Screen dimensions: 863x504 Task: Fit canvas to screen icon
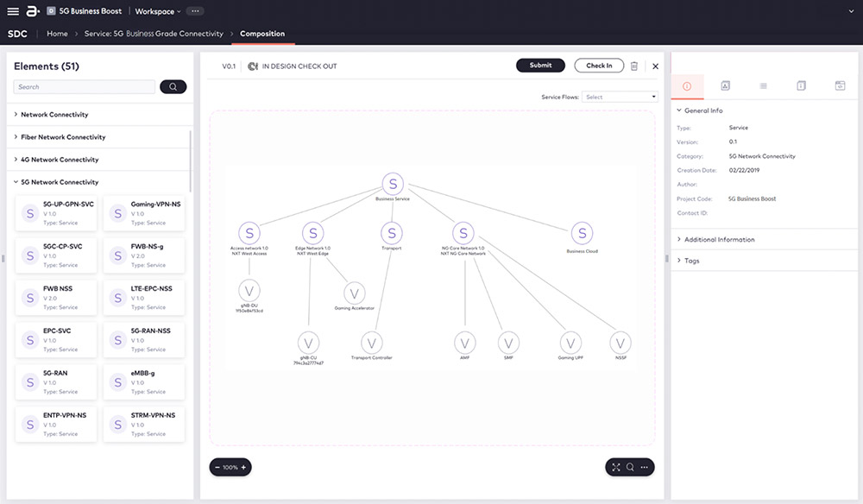pos(616,467)
